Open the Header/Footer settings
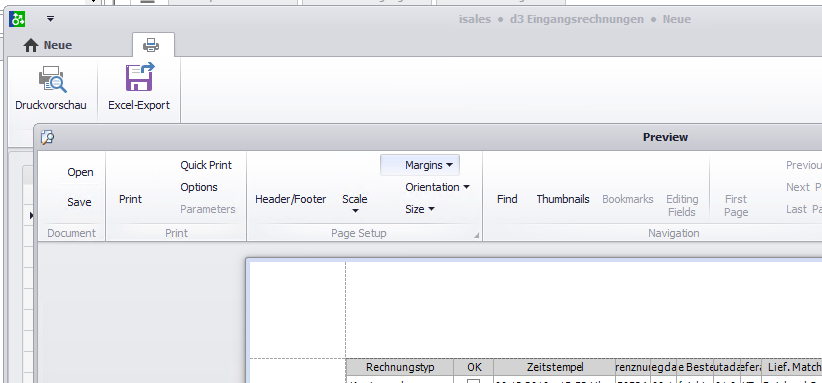The image size is (822, 383). pos(290,199)
